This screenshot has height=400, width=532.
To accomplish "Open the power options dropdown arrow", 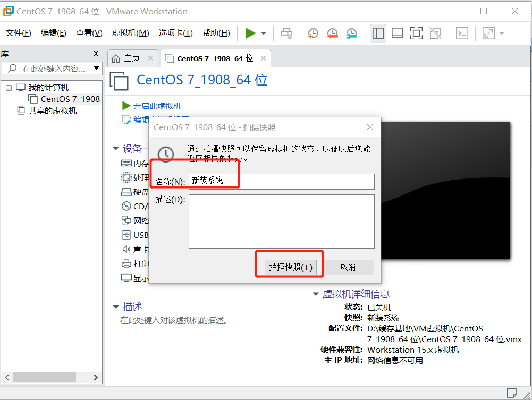I will [264, 33].
